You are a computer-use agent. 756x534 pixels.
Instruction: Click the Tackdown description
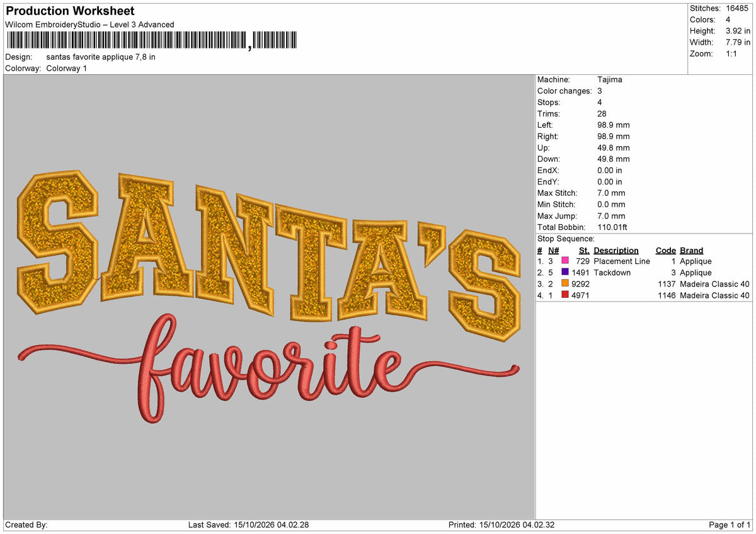(x=612, y=272)
